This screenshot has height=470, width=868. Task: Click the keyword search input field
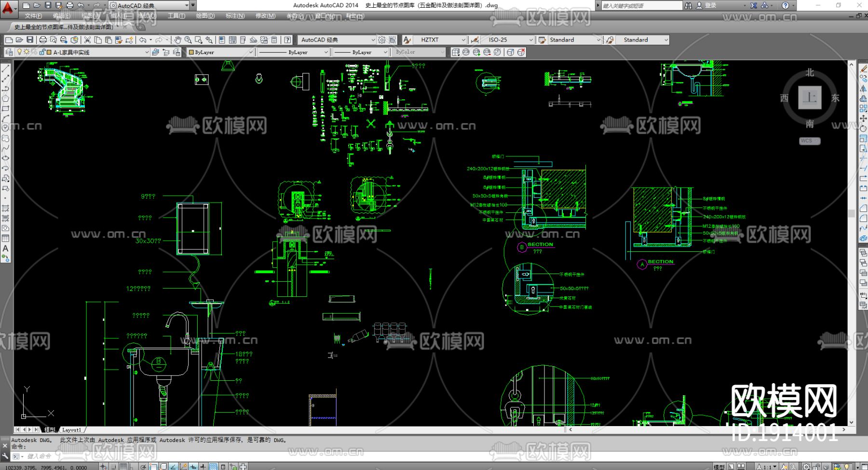pyautogui.click(x=641, y=5)
